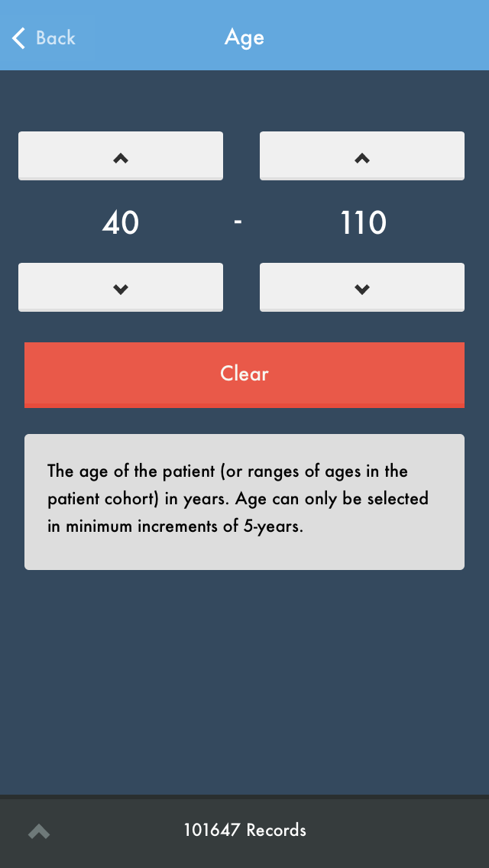Click the 'Age' page title
The image size is (489, 868).
[244, 37]
